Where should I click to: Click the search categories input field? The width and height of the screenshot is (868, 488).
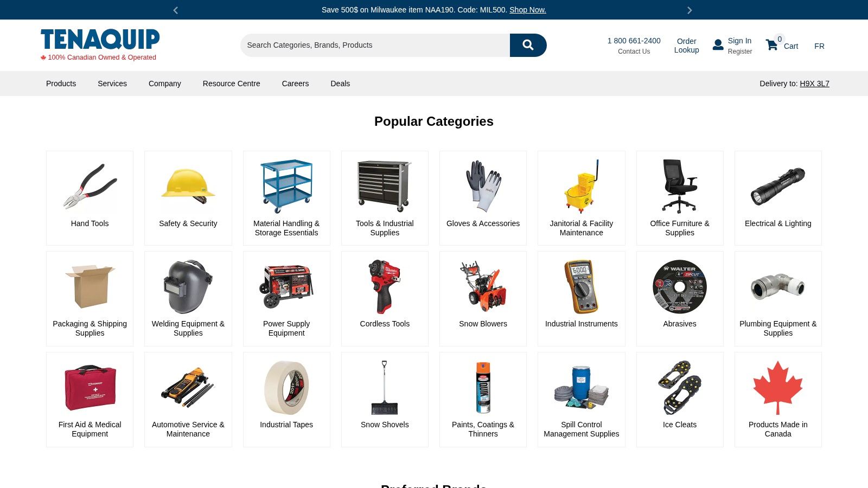[x=375, y=45]
